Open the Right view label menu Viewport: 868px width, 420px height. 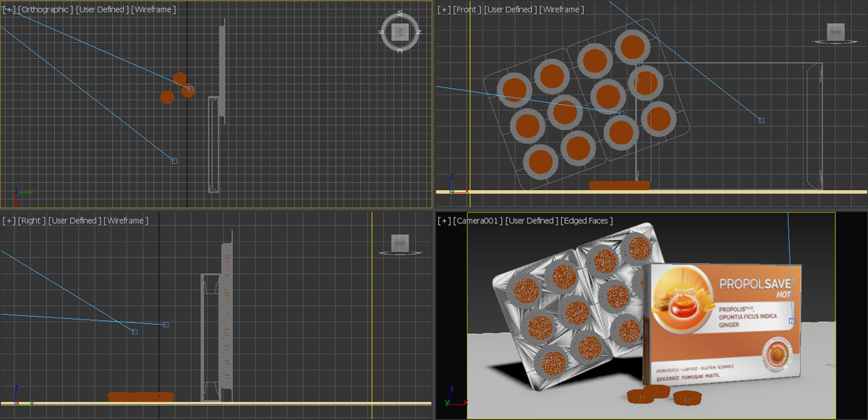click(32, 220)
